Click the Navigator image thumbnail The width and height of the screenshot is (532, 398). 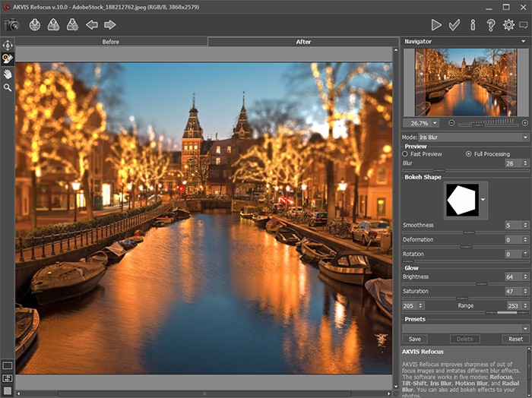[465, 82]
